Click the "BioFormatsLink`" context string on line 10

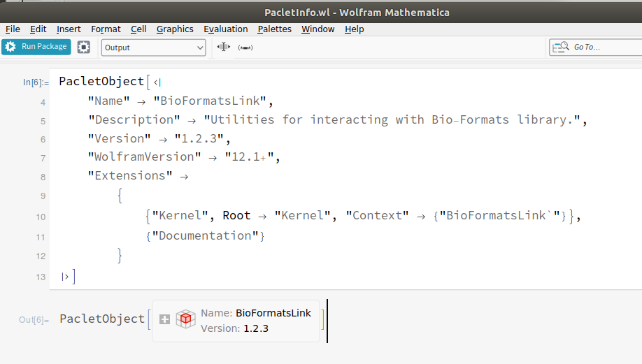coord(499,216)
